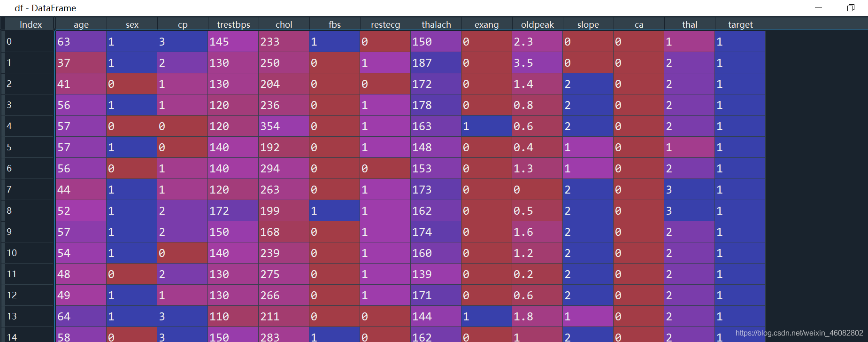Click chol cell with value 354
The image size is (868, 342).
click(284, 126)
